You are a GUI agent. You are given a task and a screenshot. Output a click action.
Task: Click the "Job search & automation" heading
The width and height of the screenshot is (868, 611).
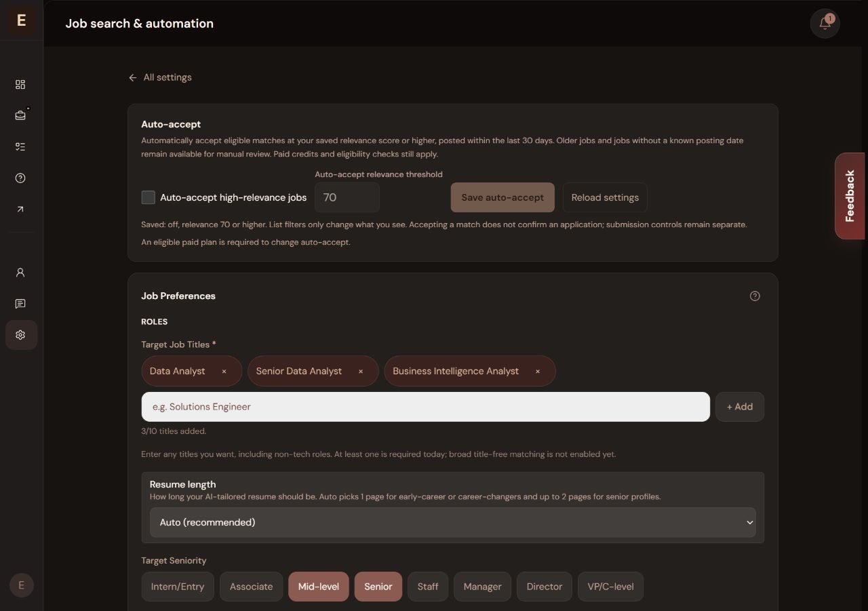[x=140, y=23]
